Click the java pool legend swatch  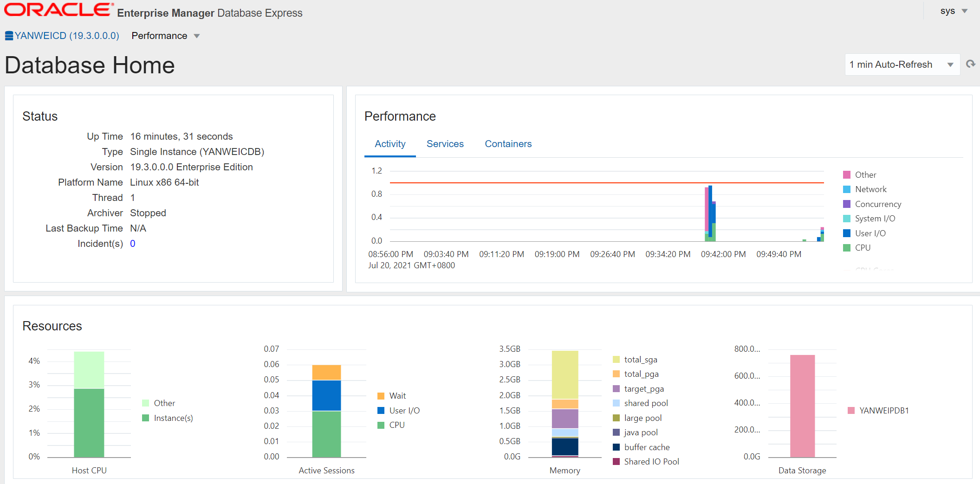click(x=617, y=432)
